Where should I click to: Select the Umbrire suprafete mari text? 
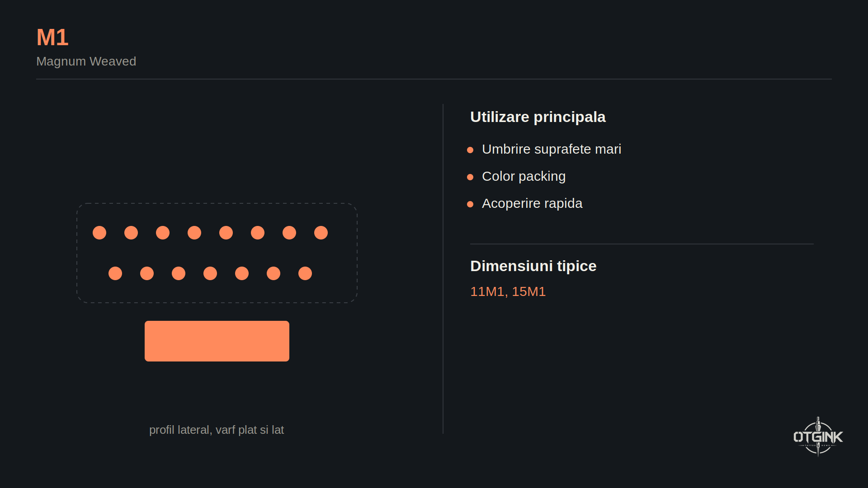[x=552, y=149]
